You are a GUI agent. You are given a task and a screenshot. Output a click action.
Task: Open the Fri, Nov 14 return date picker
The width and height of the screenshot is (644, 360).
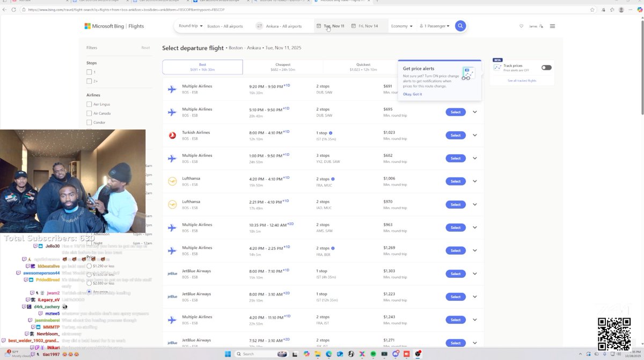(x=364, y=26)
